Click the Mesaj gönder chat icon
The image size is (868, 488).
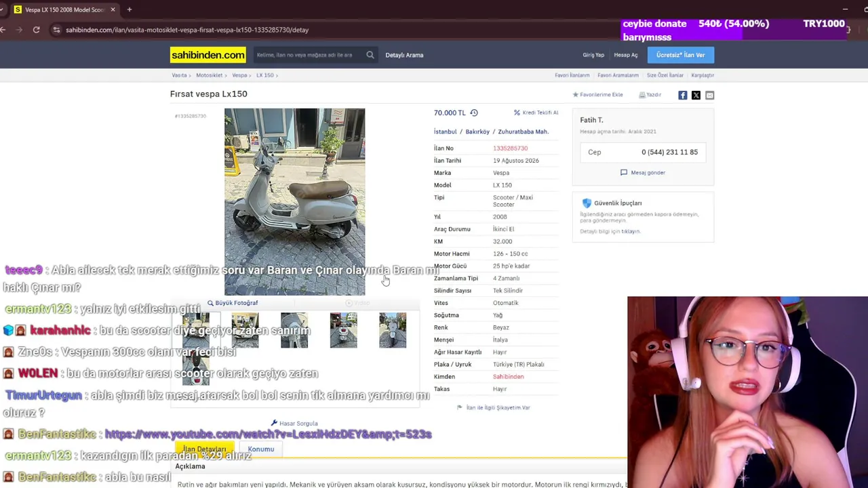tap(624, 173)
